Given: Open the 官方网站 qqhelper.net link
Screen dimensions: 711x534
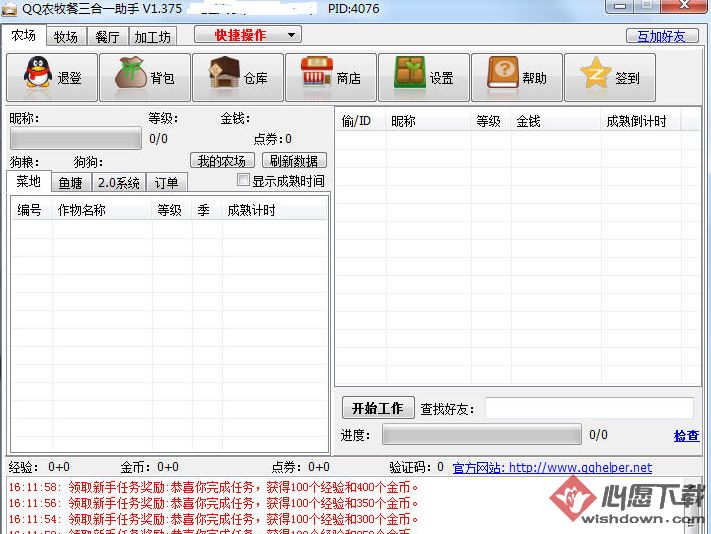Looking at the screenshot, I should pyautogui.click(x=552, y=467).
